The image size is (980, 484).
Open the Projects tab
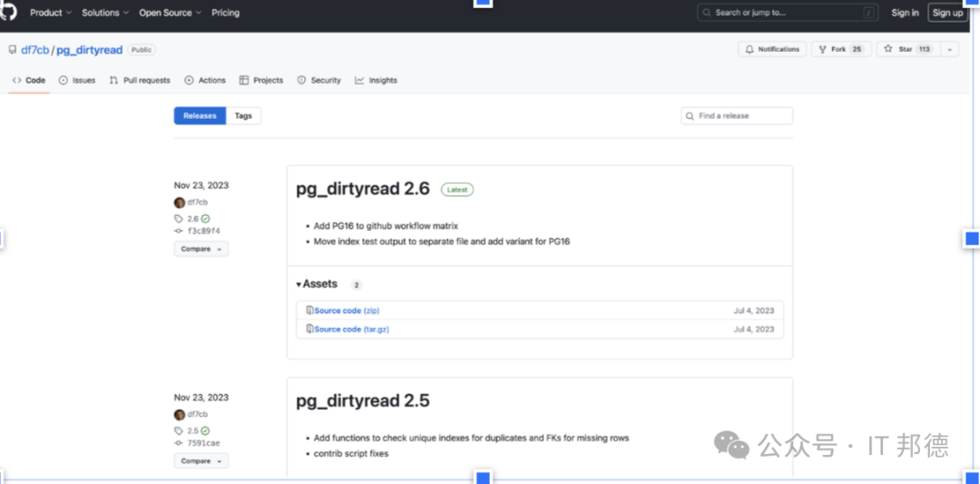261,80
